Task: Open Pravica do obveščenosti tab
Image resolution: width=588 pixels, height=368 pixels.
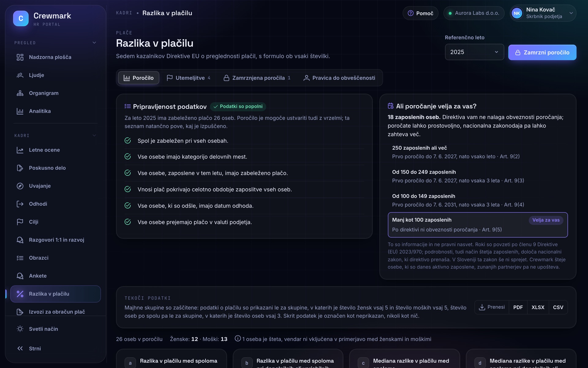Action: 339,78
